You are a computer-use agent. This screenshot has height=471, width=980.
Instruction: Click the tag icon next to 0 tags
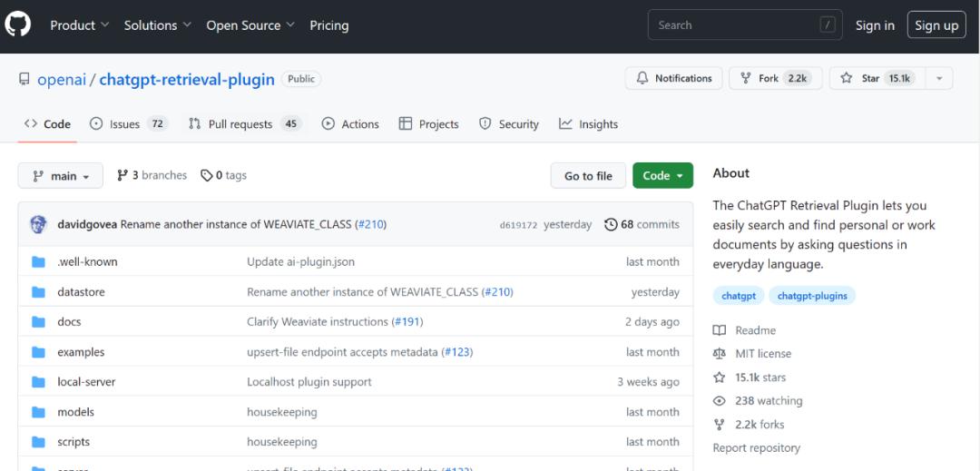coord(206,175)
